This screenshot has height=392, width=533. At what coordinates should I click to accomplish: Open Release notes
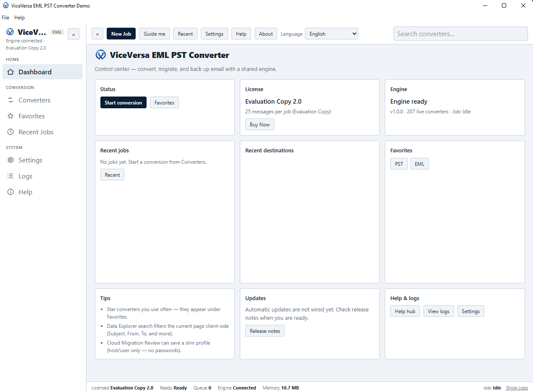pos(265,331)
